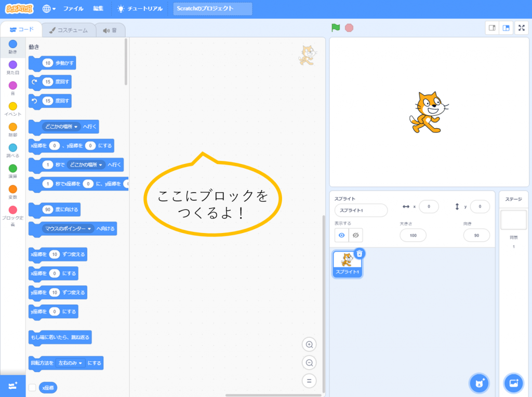Viewport: 532px width, 397px height.
Task: Open the チュートリアル link
Action: [x=140, y=9]
